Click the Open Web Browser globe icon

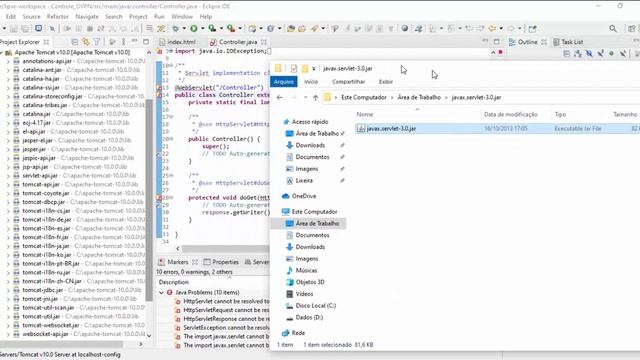(404, 29)
